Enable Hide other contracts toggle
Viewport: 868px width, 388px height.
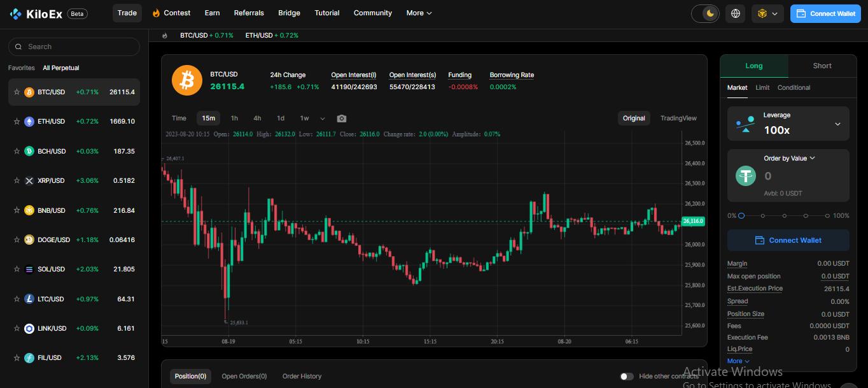[627, 377]
